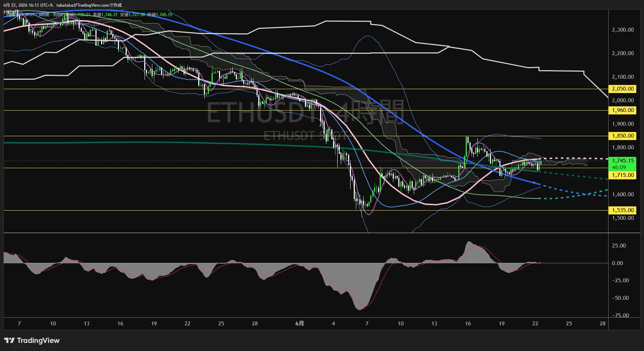Click the 1,500.00 price axis value
Viewport: 644px width, 351px height.
click(x=623, y=218)
